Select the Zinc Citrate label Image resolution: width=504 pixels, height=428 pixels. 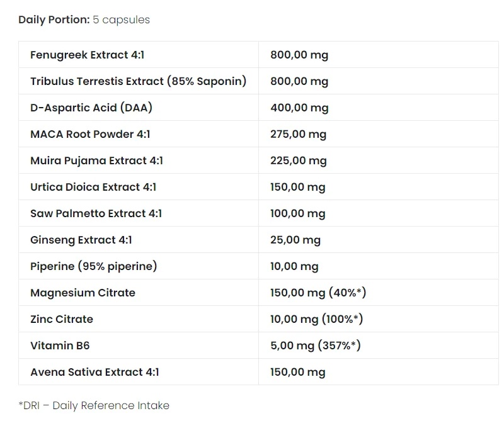click(62, 319)
